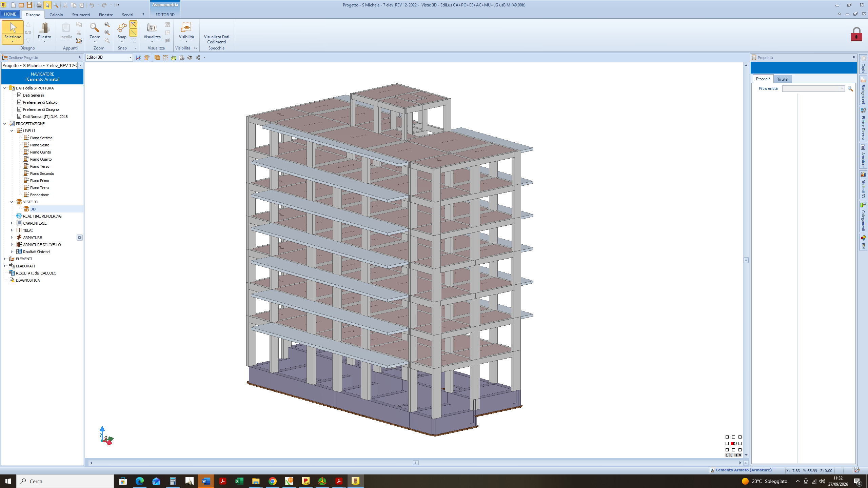Expand the CARPENTERIE tree node
Screen dimensions: 868x488
[12, 223]
